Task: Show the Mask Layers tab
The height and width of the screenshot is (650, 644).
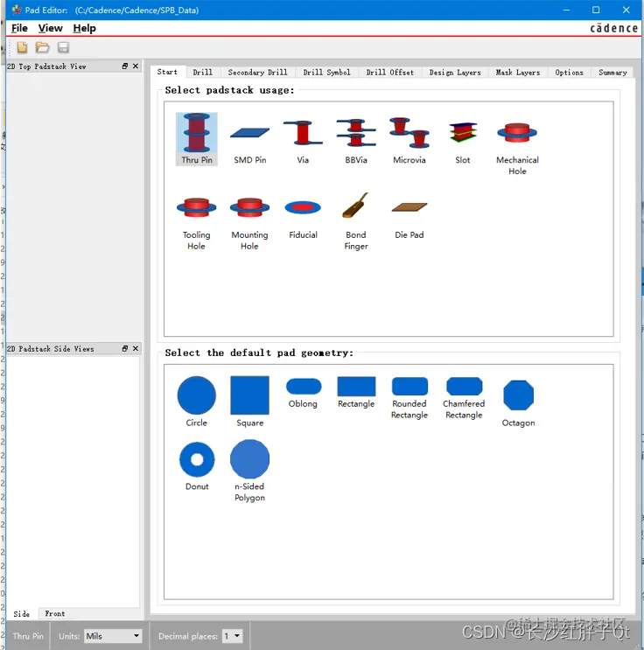Action: point(518,72)
